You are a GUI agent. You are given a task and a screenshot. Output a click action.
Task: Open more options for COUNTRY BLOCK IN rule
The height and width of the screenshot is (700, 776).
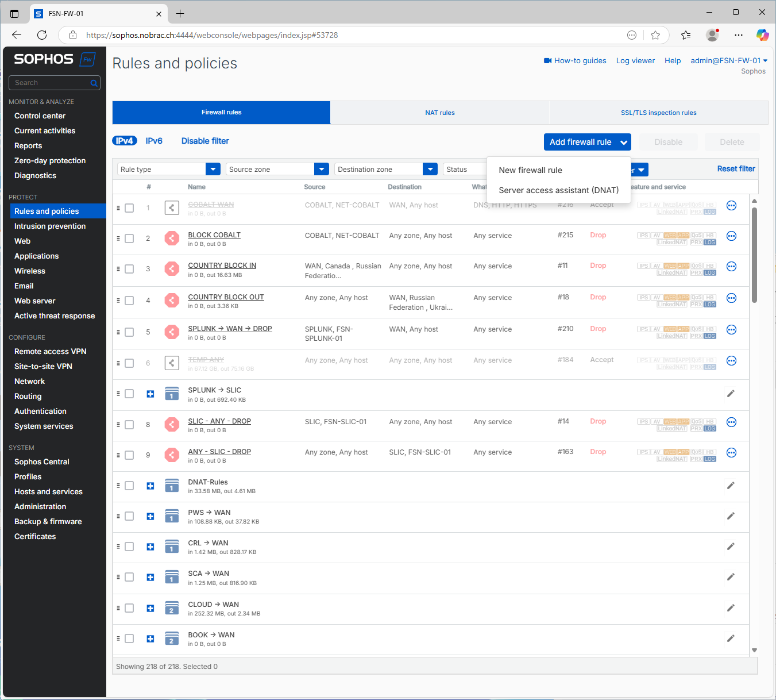coord(731,267)
